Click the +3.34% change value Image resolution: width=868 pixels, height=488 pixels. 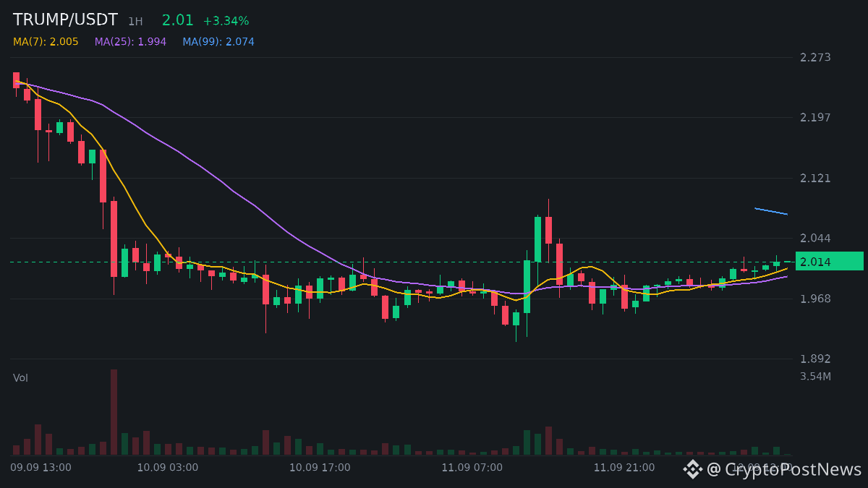[226, 21]
